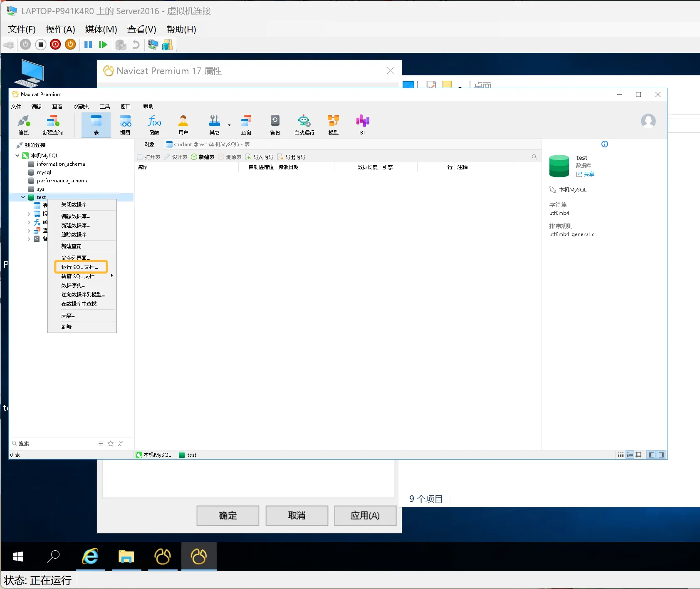Screen dimensions: 700x589
Task: Open the 收藏夹 menu in Navicat
Action: click(x=81, y=107)
